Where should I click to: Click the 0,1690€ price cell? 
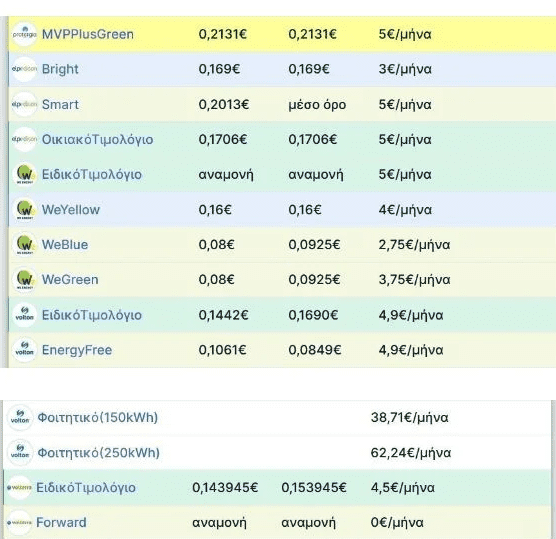pyautogui.click(x=313, y=315)
